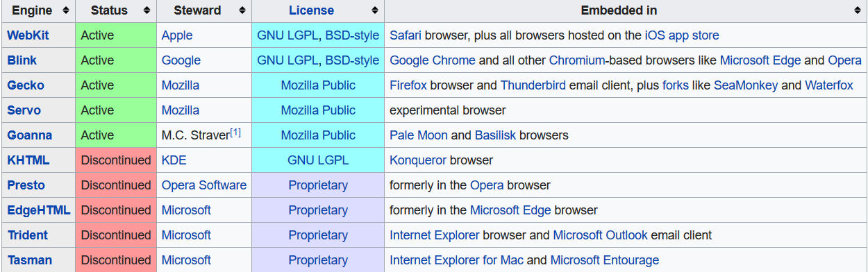Open GNU LGPL link in Blink row
Screen dimensions: 868x272
click(287, 60)
